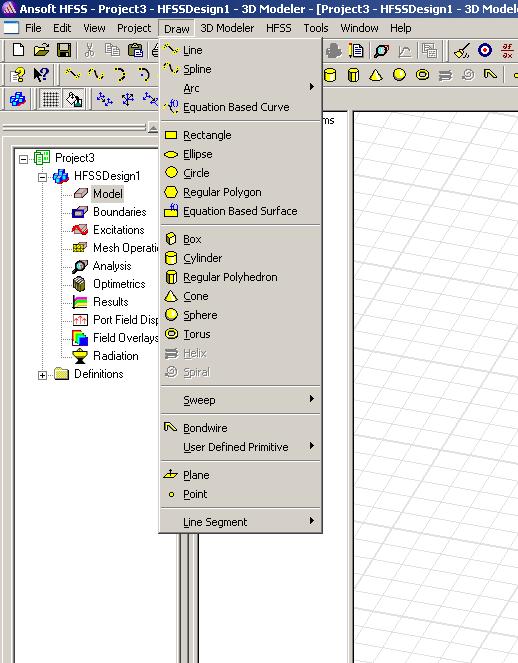Screen dimensions: 518x663
Task: Choose Point from the Draw menu
Action: [240, 494]
